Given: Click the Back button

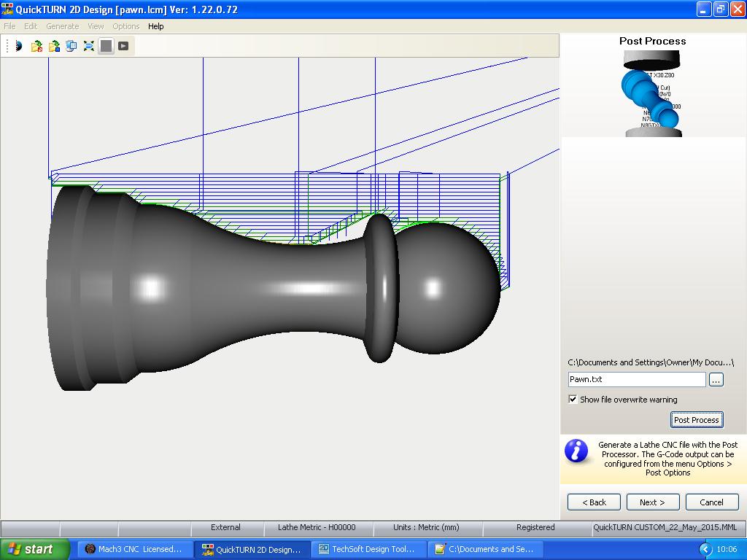Looking at the screenshot, I should click(x=594, y=502).
